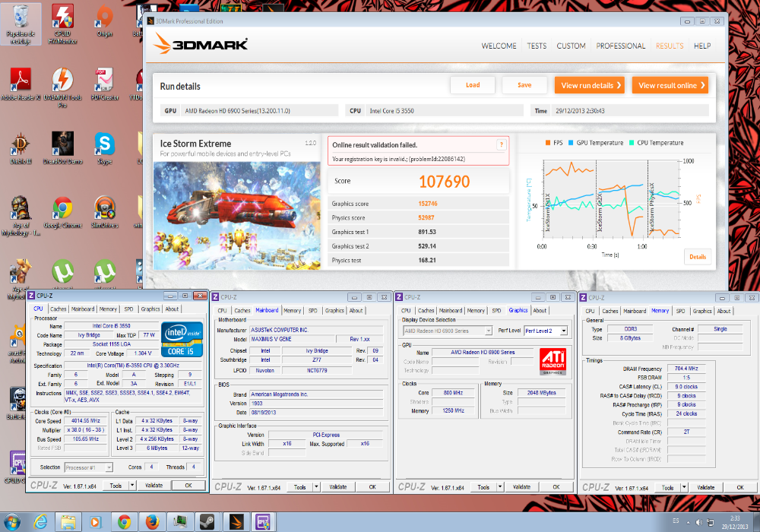Click the ATI Radeon logo in Graphics tab
Viewport: 760px width, 532px height.
[x=553, y=362]
